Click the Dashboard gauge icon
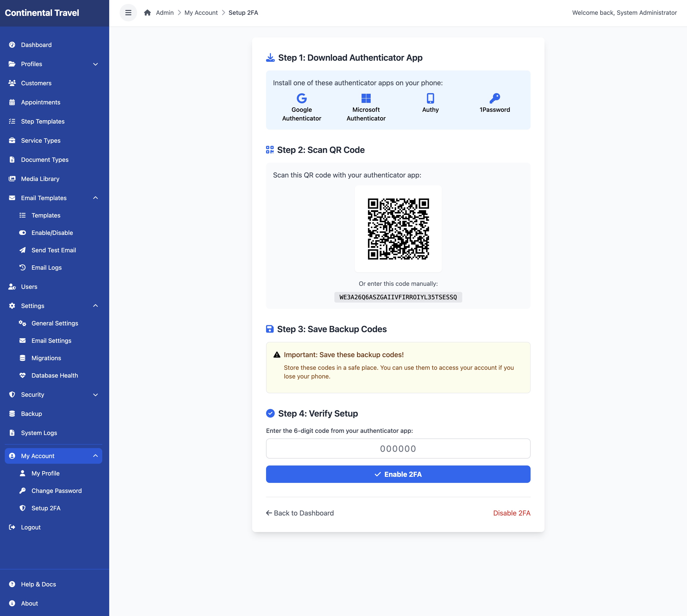 12,45
